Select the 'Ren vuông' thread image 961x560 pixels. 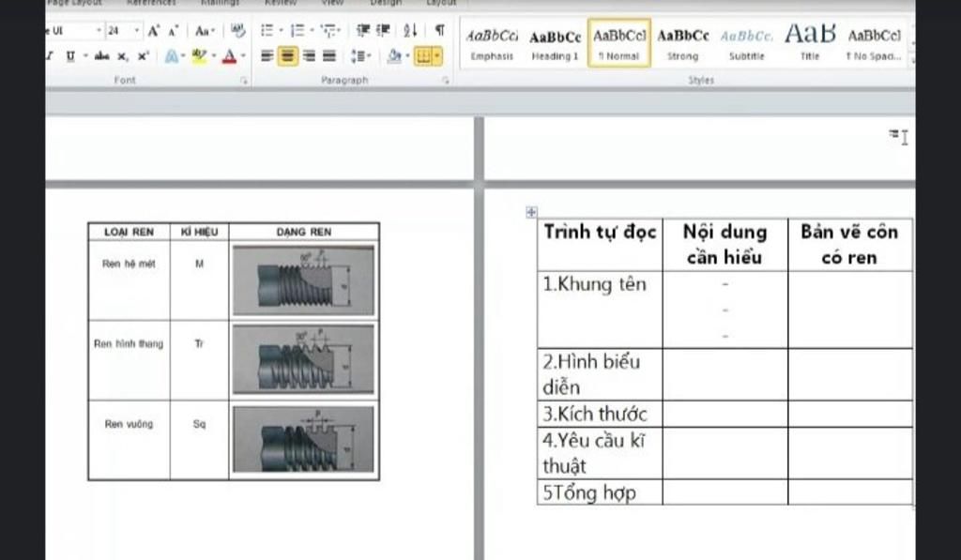(303, 439)
